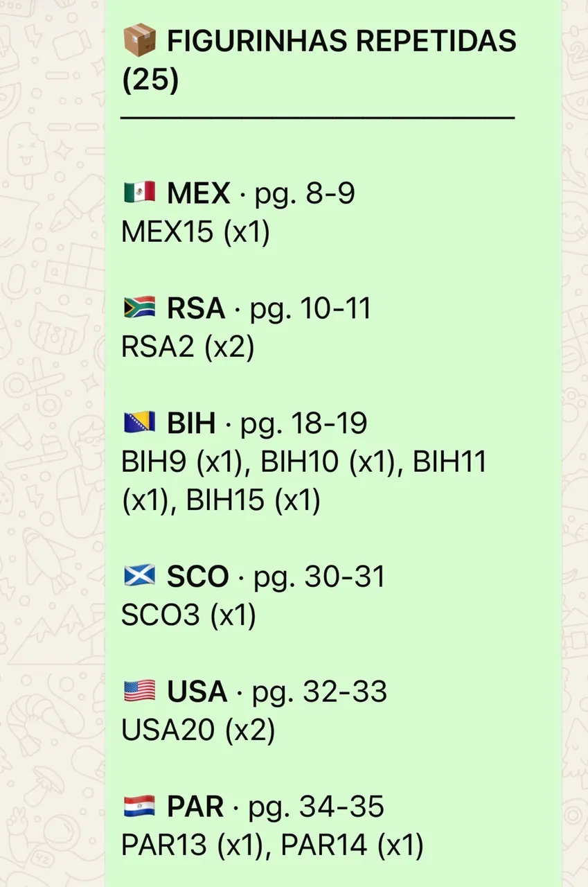Tap the USA flag emoji
This screenshot has height=887, width=588.
tap(140, 692)
